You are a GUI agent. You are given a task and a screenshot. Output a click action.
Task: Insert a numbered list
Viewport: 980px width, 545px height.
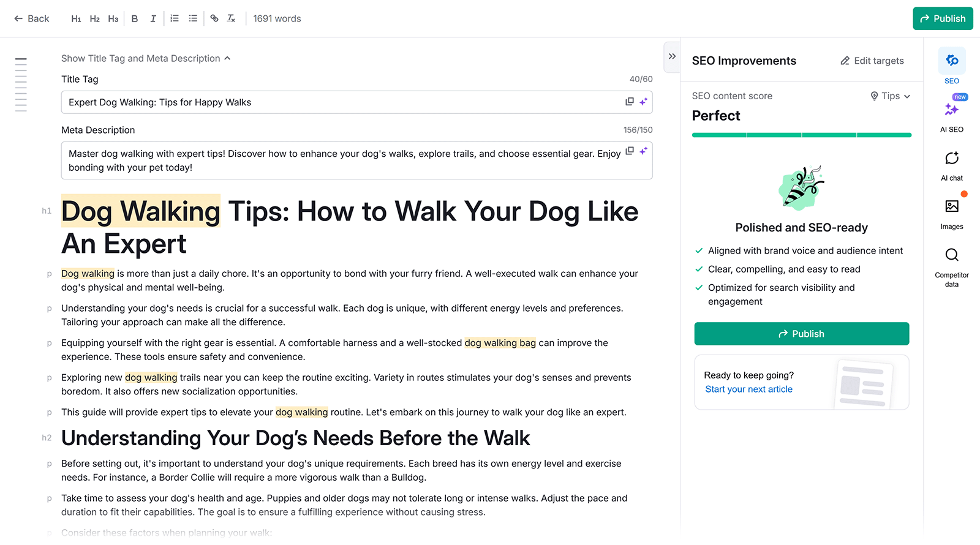tap(175, 19)
